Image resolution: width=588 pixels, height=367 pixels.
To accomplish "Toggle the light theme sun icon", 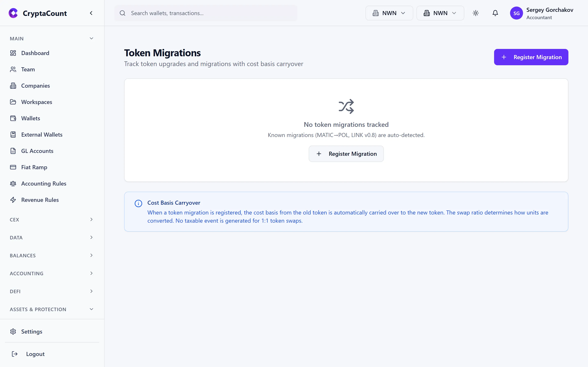I will (x=476, y=13).
